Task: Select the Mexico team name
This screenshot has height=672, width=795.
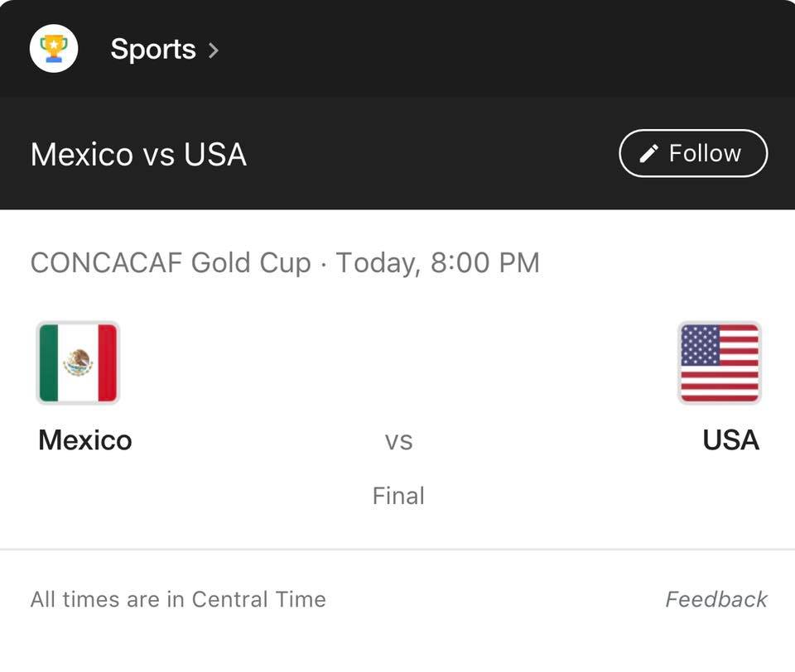Action: (85, 439)
